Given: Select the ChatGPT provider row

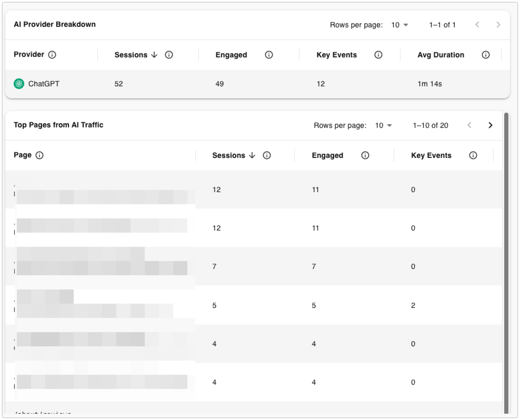Looking at the screenshot, I should [x=184, y=84].
